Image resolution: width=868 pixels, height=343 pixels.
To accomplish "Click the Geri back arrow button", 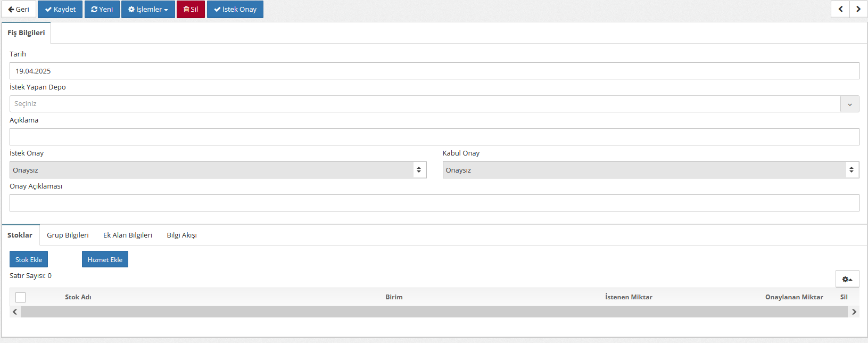I will pyautogui.click(x=19, y=10).
